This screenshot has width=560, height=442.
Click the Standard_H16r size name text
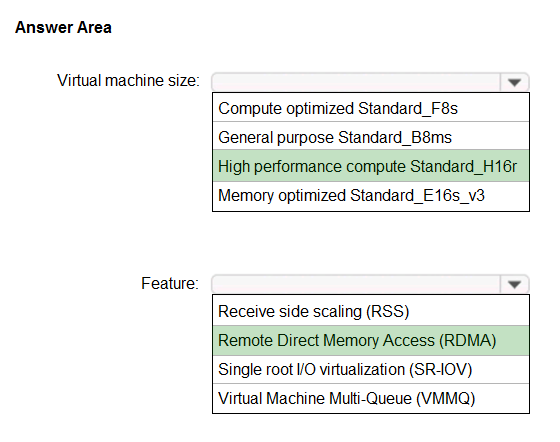[x=463, y=166]
